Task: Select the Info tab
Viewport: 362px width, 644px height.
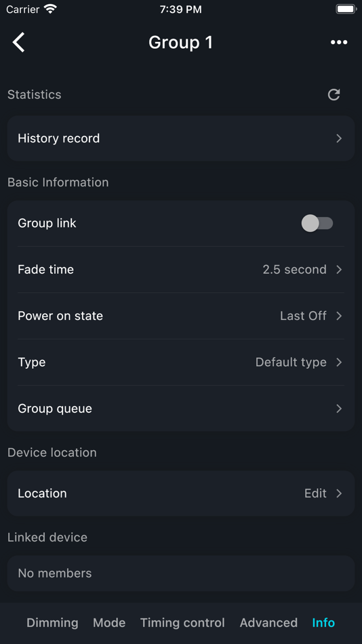Action: pos(323,622)
